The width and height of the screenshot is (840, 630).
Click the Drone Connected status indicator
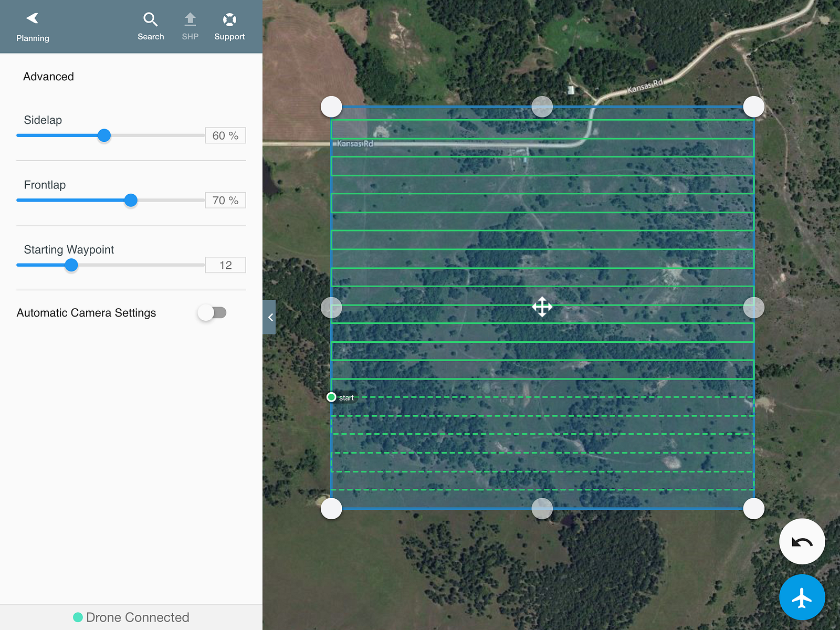click(x=131, y=617)
